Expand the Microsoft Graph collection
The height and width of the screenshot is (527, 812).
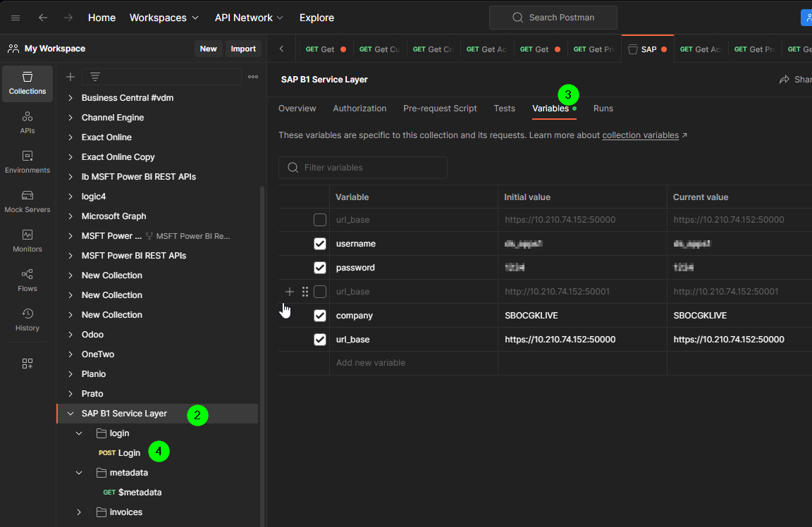(70, 216)
